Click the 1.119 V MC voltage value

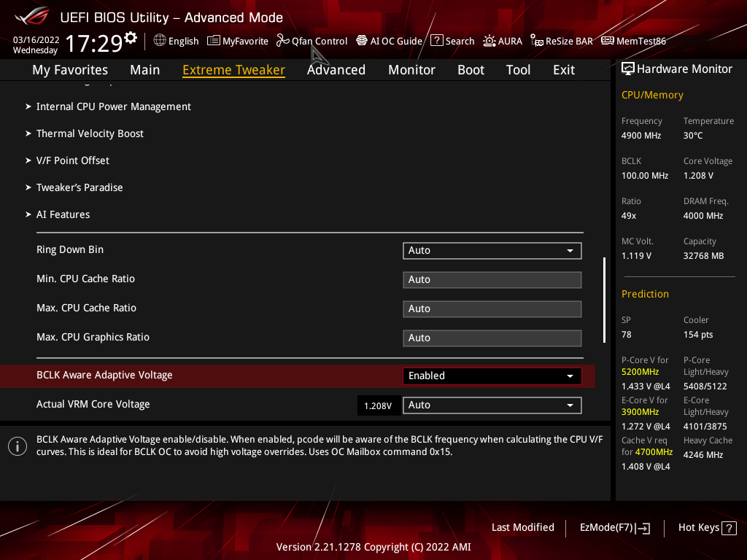coord(636,256)
